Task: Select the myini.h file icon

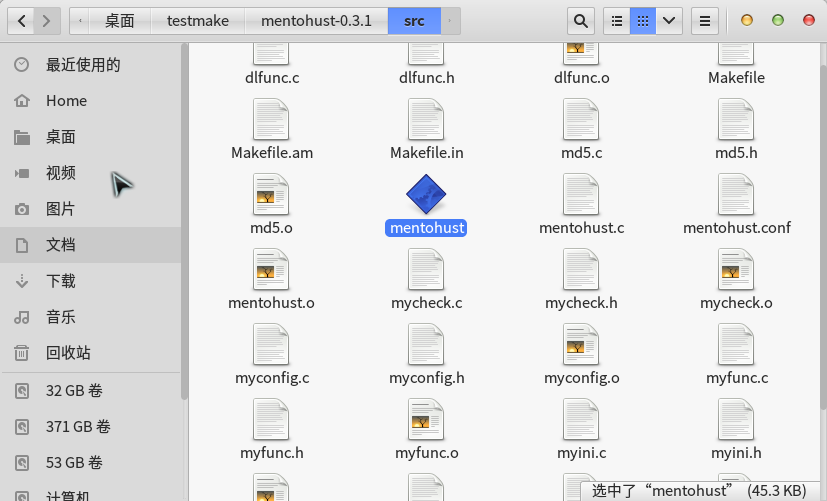Action: click(x=736, y=419)
